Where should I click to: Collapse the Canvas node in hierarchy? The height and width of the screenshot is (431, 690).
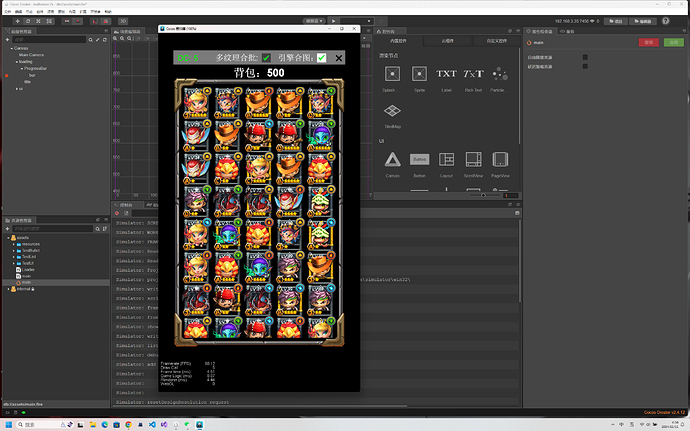12,48
